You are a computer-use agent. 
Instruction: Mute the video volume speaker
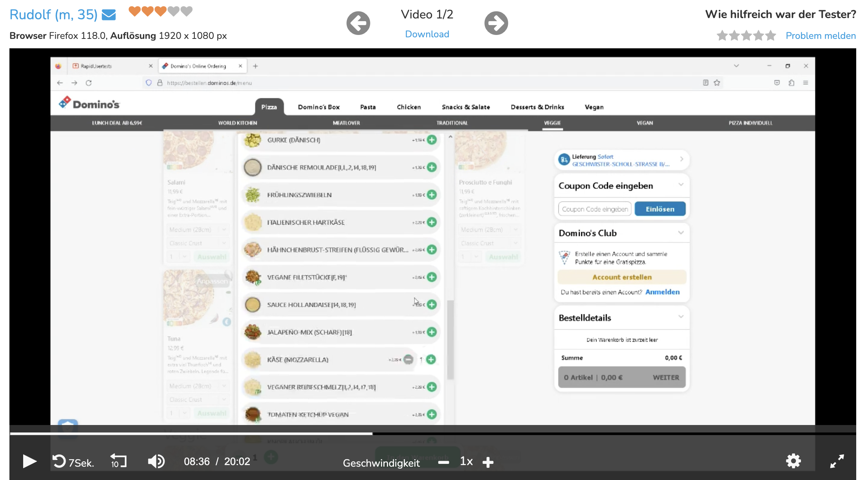[156, 461]
